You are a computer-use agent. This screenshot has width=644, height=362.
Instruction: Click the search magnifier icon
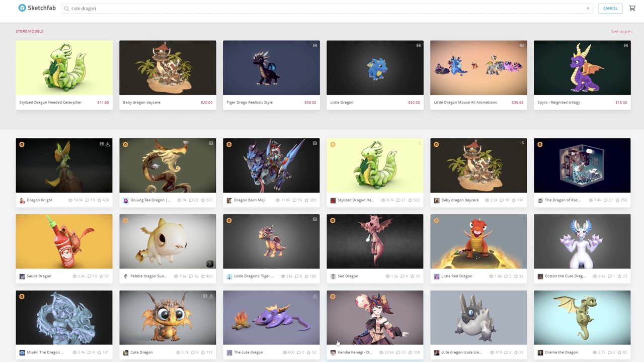(x=67, y=9)
